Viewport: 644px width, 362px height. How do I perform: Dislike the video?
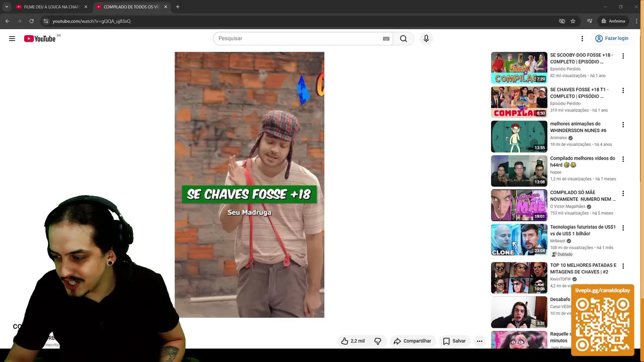point(377,341)
